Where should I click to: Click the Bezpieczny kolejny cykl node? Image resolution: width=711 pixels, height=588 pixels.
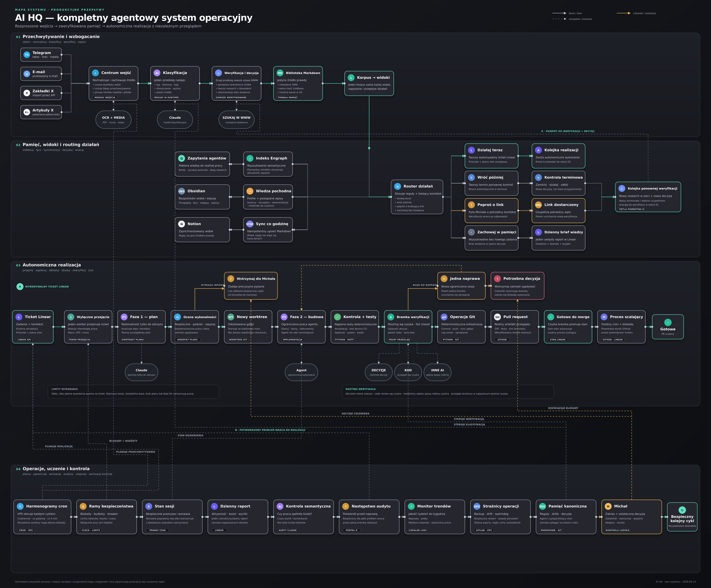(682, 517)
